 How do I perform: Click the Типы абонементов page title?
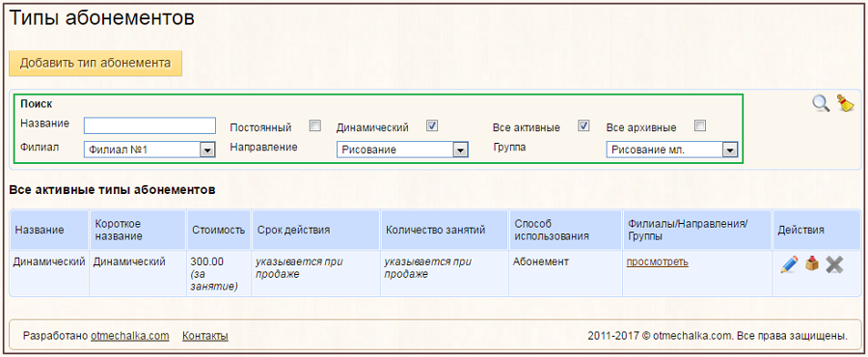point(102,18)
